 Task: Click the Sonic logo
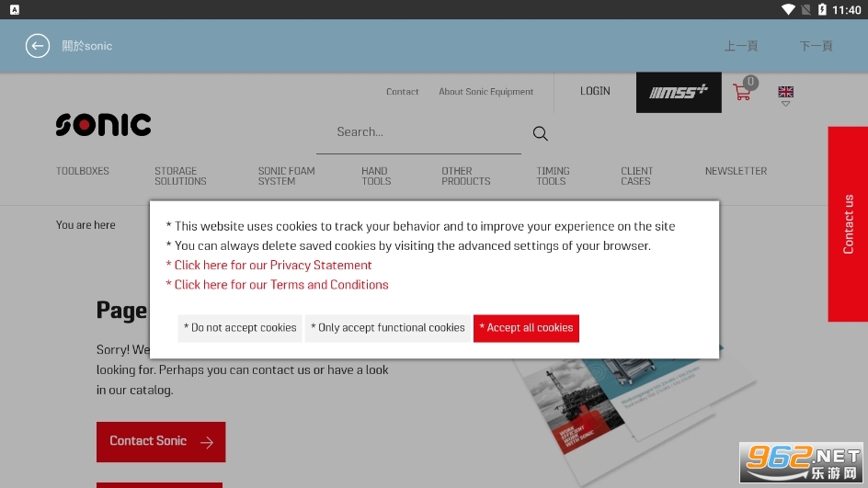pos(103,124)
